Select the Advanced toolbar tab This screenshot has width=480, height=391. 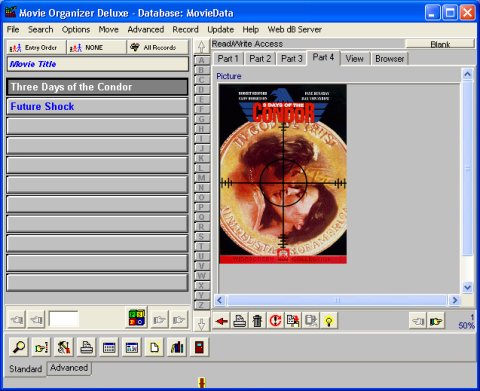coord(69,368)
